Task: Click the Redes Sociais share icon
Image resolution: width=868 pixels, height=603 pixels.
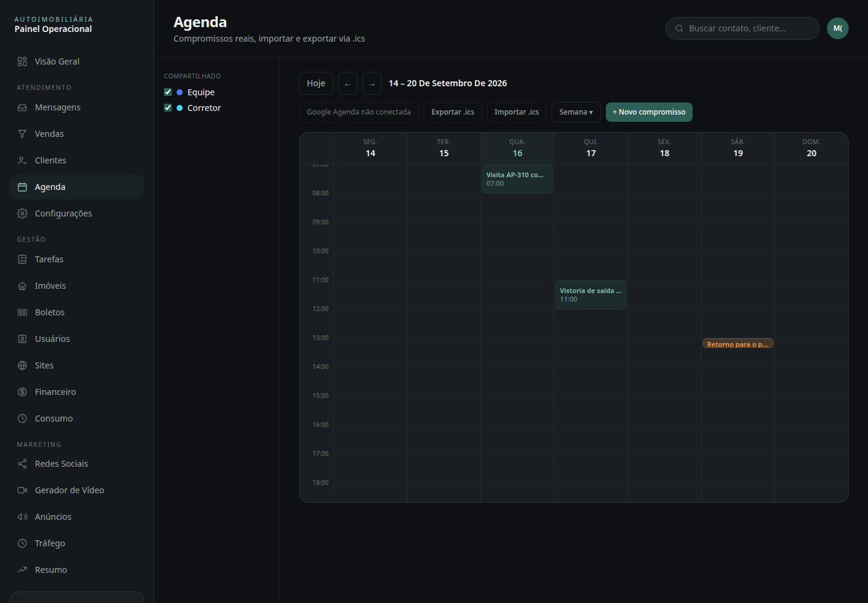Action: [22, 464]
